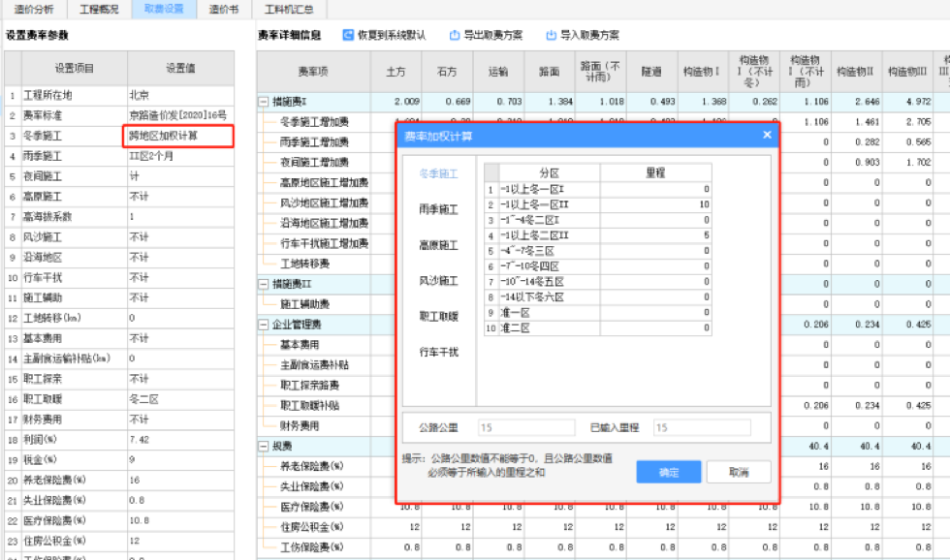Click the 职工取暖 value 冬二区
This screenshot has height=560, width=950.
pyautogui.click(x=179, y=399)
